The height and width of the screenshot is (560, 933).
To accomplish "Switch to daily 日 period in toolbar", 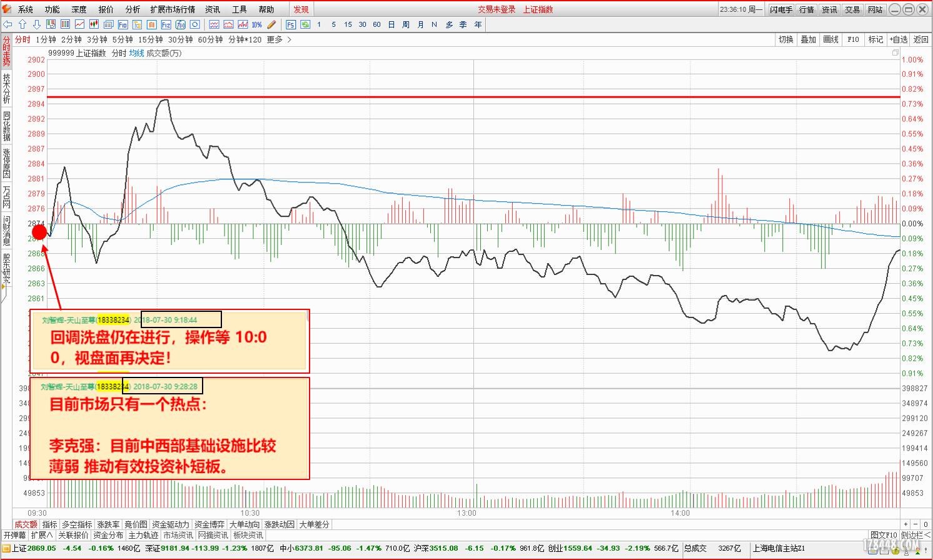I will click(391, 24).
